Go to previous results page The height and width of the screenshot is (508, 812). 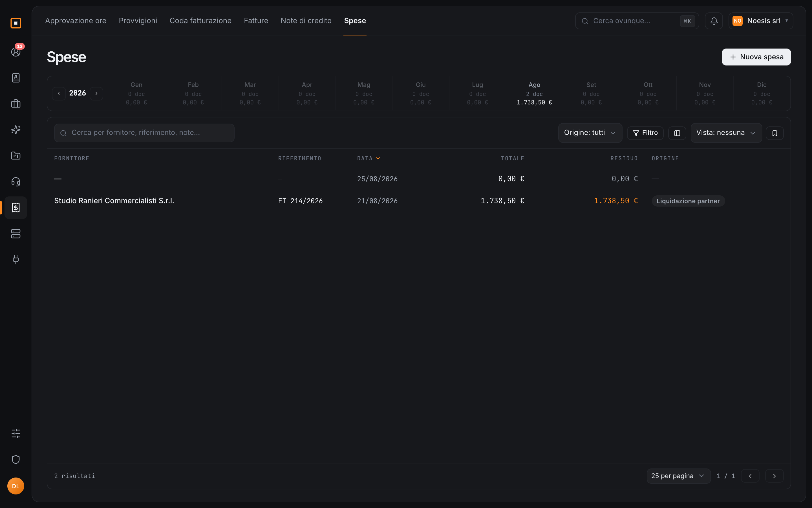[x=750, y=476]
